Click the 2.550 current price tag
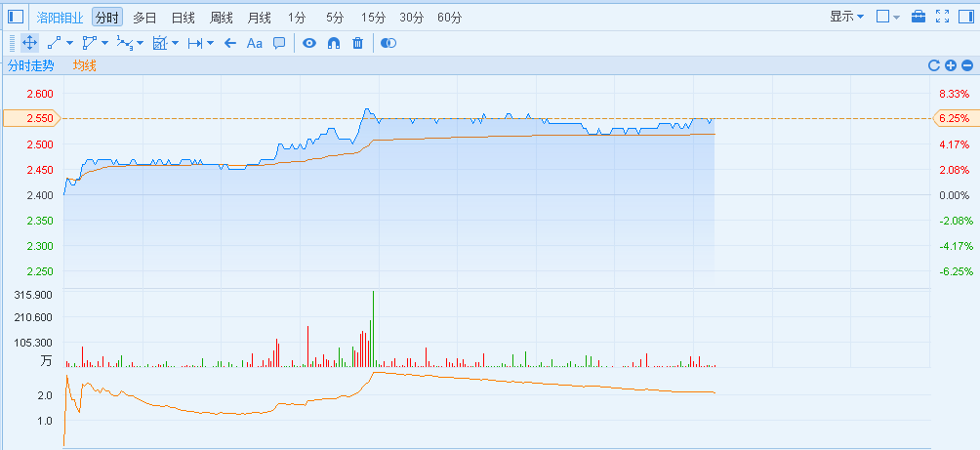Viewport: 980px width, 450px height. pyautogui.click(x=32, y=118)
